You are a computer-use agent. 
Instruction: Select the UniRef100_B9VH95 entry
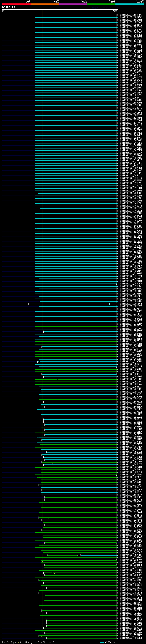pos(131,289)
